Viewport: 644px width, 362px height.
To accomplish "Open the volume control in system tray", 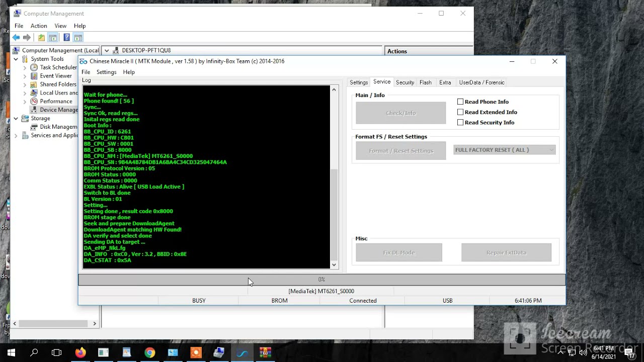I will (584, 352).
